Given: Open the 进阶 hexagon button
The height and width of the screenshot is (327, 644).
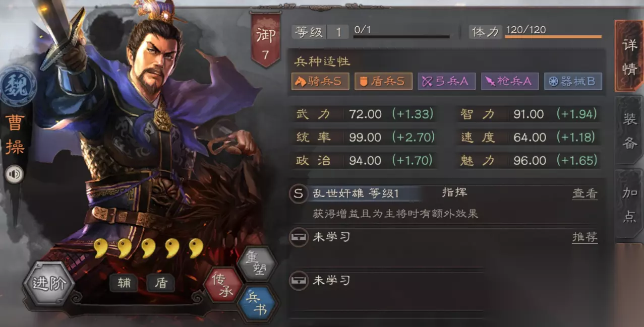Looking at the screenshot, I should click(48, 283).
